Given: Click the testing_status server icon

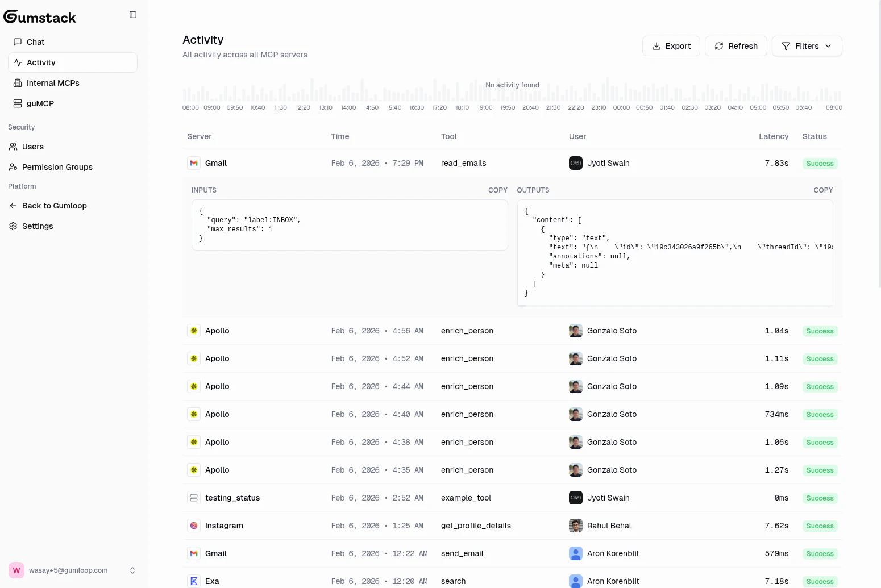Looking at the screenshot, I should point(194,498).
